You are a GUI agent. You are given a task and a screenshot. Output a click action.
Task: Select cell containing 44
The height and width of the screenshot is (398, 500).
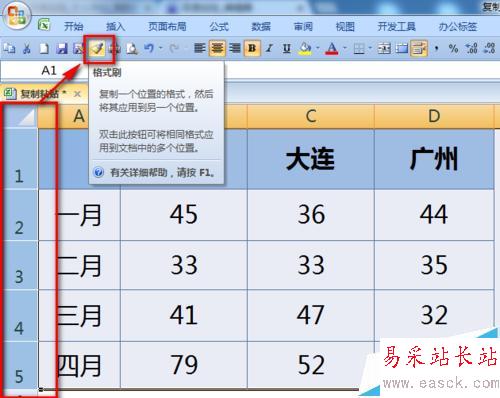coord(434,215)
